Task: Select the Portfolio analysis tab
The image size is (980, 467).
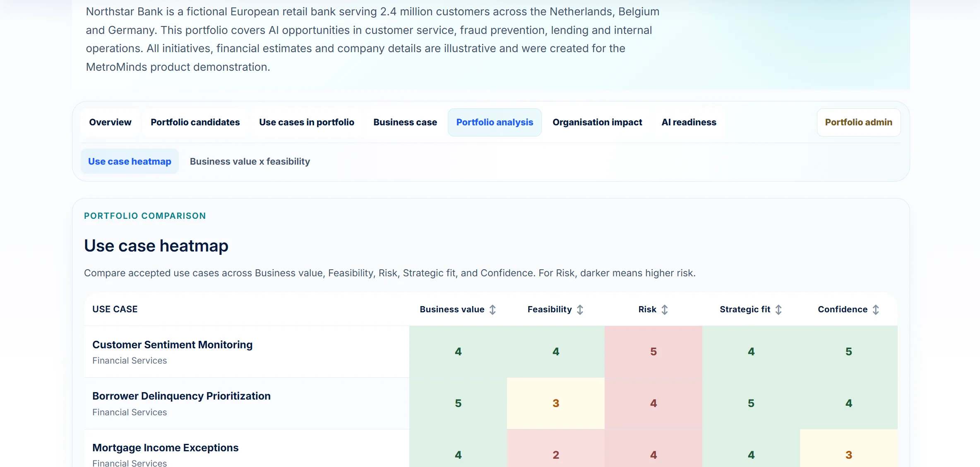Action: click(495, 122)
